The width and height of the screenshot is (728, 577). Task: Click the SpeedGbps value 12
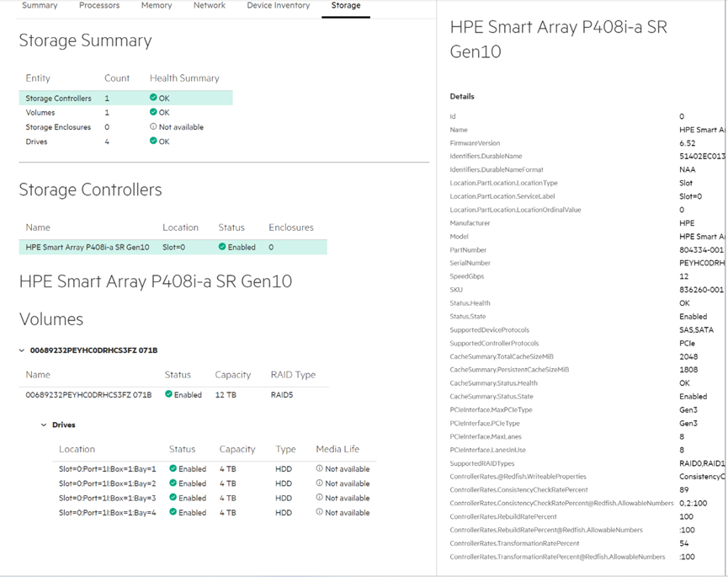coord(684,276)
